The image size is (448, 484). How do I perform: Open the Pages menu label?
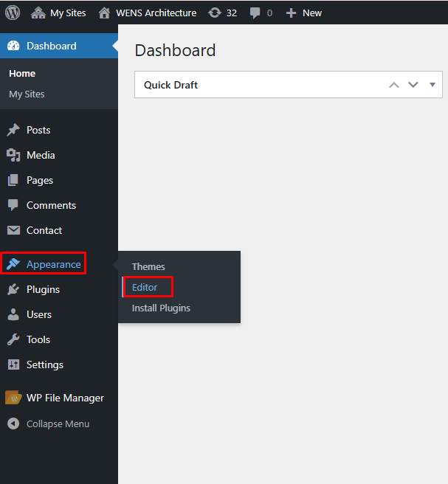click(x=40, y=180)
